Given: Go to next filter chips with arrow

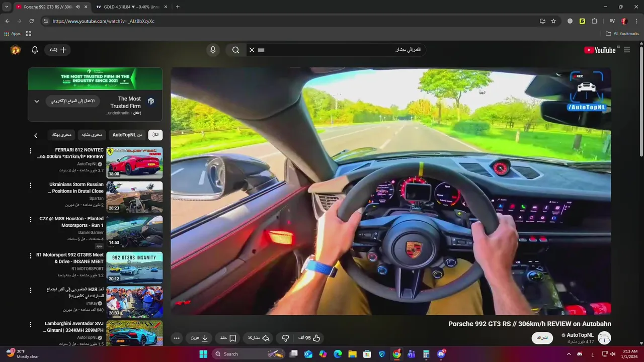Looking at the screenshot, I should [36, 135].
